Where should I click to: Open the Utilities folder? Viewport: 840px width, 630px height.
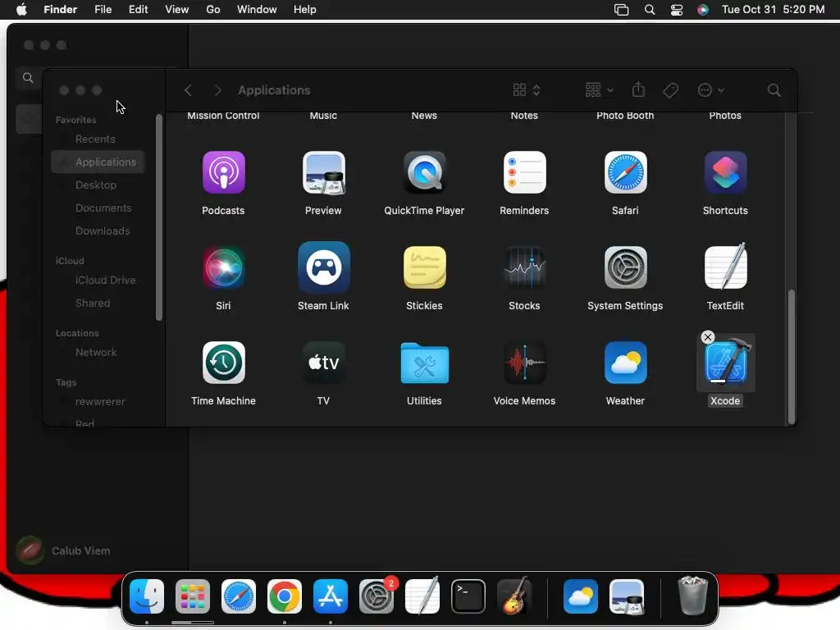tap(424, 363)
